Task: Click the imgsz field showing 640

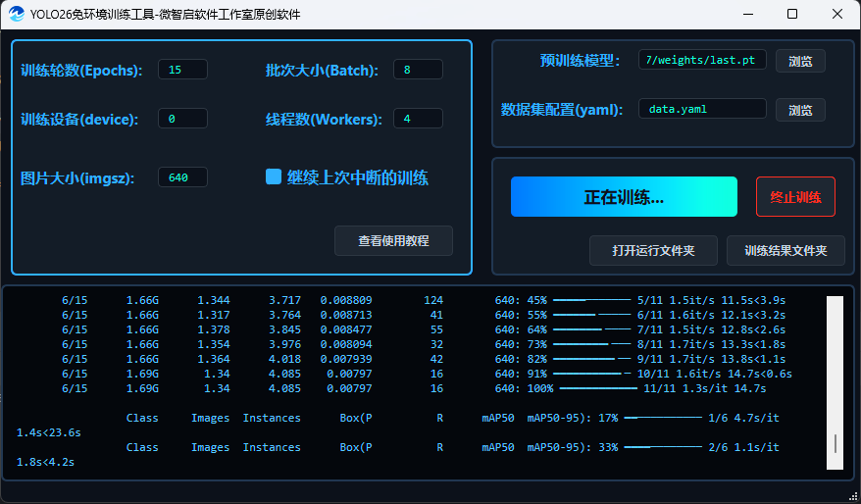Action: (x=182, y=176)
